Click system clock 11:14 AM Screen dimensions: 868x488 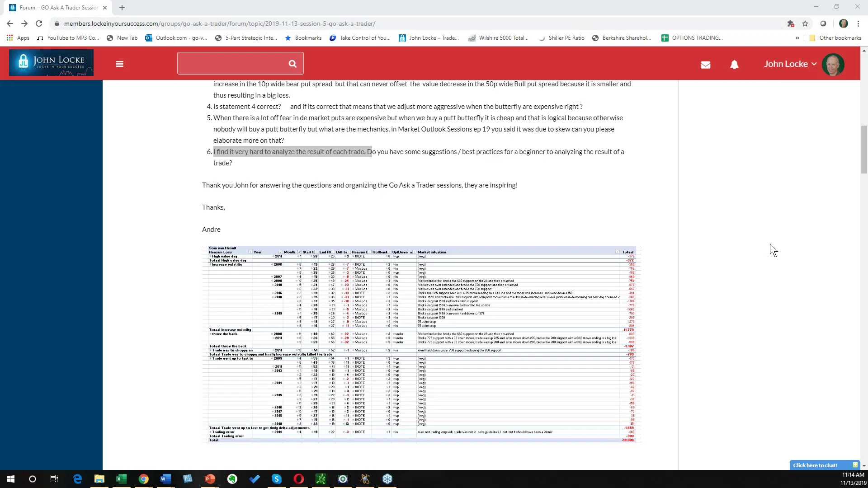853,475
